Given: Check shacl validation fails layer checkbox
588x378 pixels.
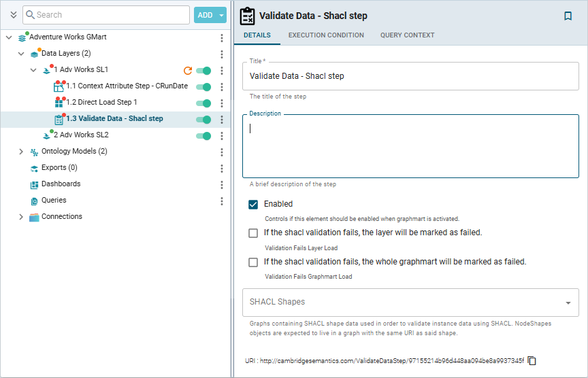Looking at the screenshot, I should pyautogui.click(x=253, y=233).
